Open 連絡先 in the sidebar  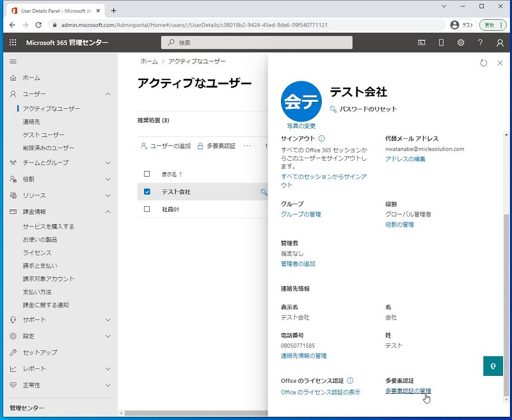click(x=31, y=122)
